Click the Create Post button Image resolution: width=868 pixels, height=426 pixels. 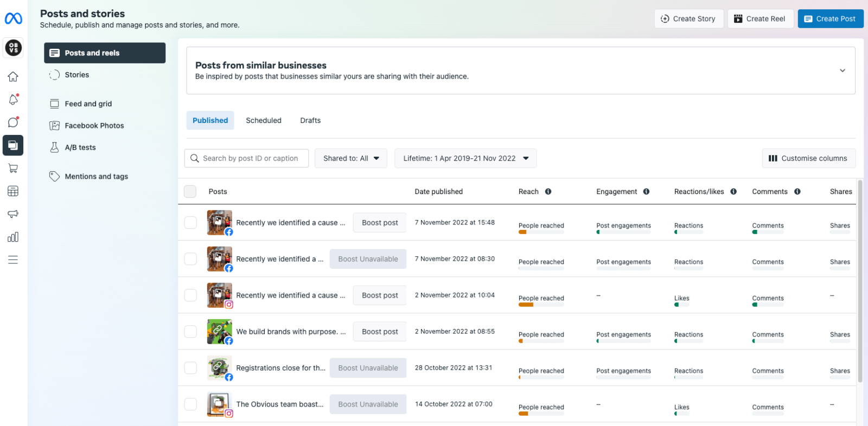[830, 18]
